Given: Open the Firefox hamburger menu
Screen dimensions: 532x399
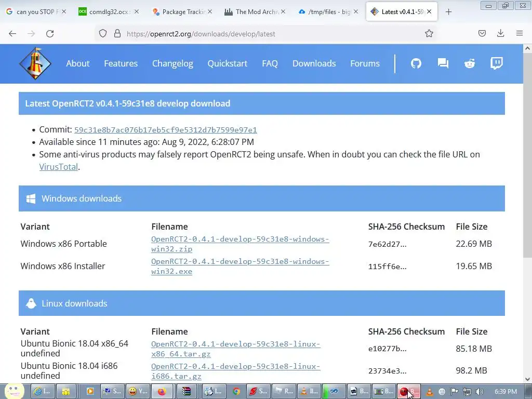Looking at the screenshot, I should (x=520, y=33).
